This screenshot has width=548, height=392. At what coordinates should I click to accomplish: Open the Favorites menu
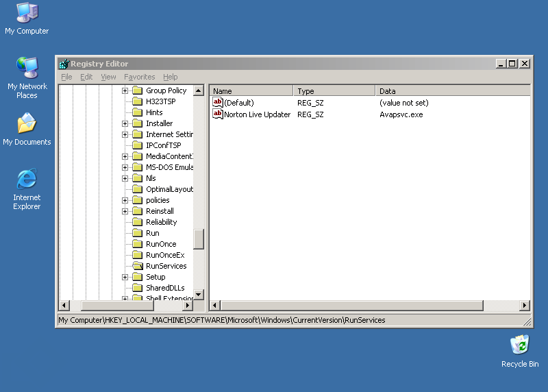tap(139, 77)
